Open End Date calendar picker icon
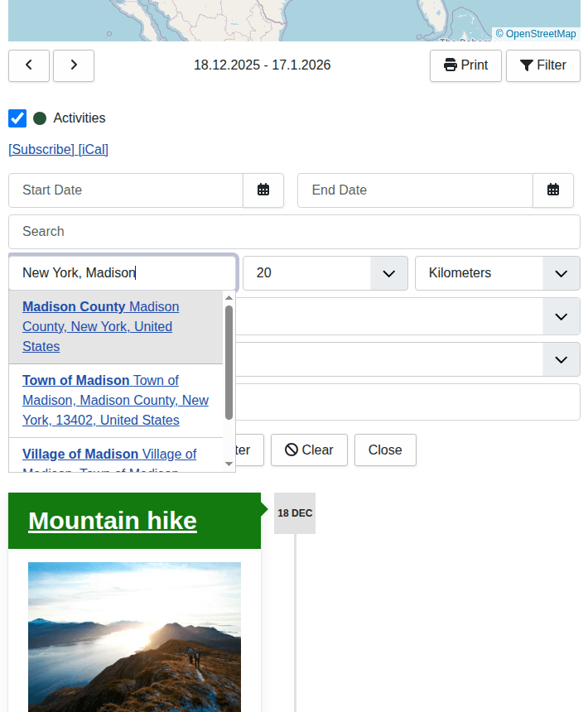 pos(553,190)
